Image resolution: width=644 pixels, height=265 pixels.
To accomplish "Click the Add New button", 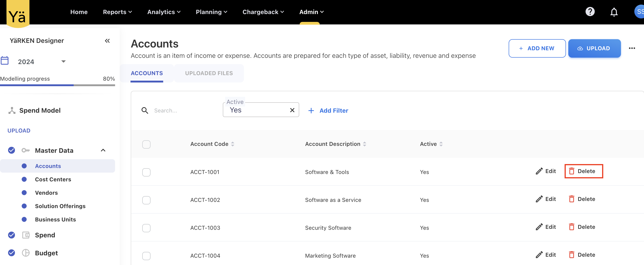I will point(537,48).
